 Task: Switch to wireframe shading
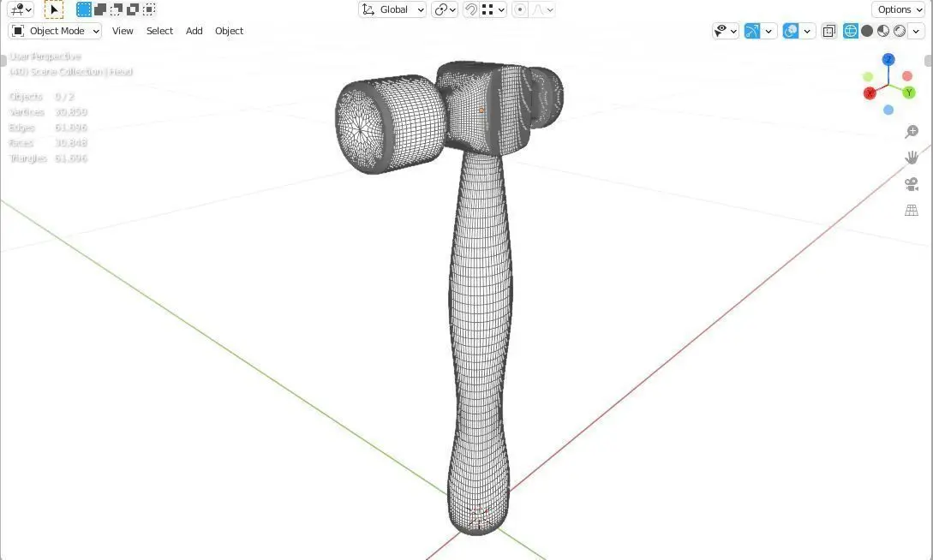click(850, 31)
